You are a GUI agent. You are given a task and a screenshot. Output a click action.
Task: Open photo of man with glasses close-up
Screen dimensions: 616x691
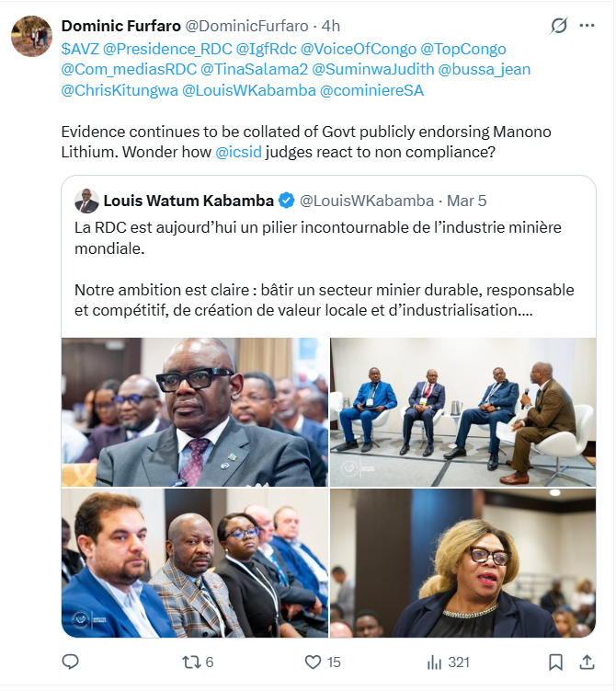195,412
